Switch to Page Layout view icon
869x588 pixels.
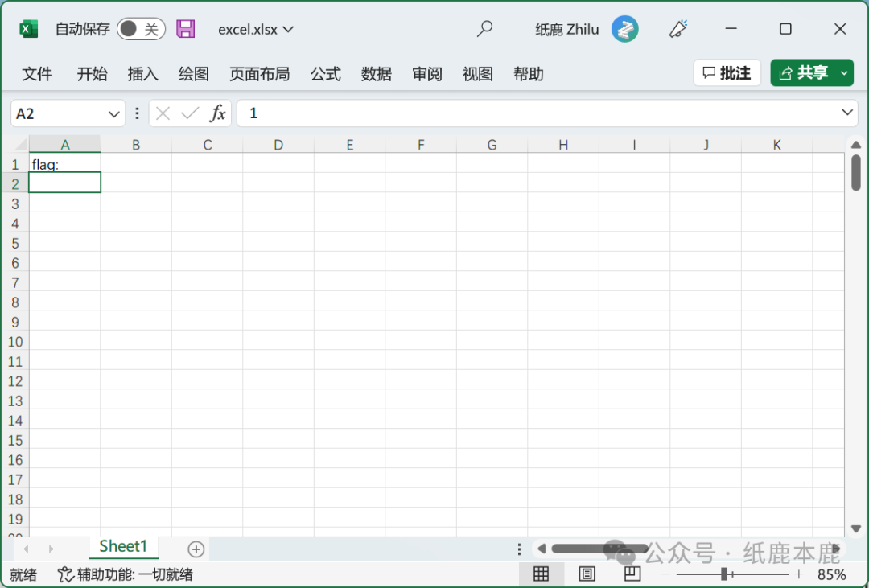tap(587, 574)
